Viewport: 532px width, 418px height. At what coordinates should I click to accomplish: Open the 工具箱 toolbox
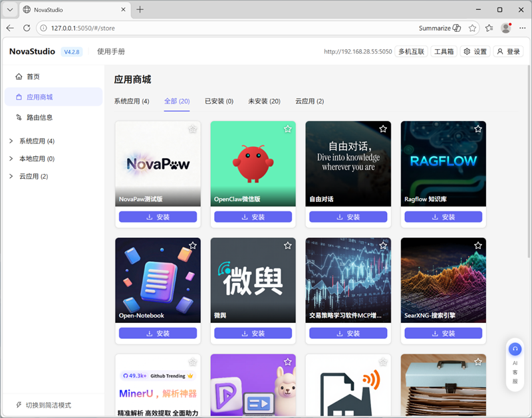444,52
